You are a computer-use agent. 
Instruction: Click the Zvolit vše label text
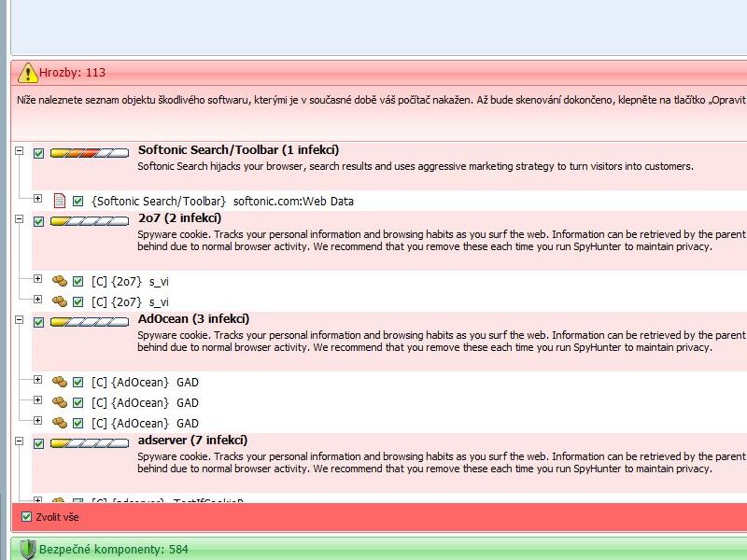coord(57,517)
